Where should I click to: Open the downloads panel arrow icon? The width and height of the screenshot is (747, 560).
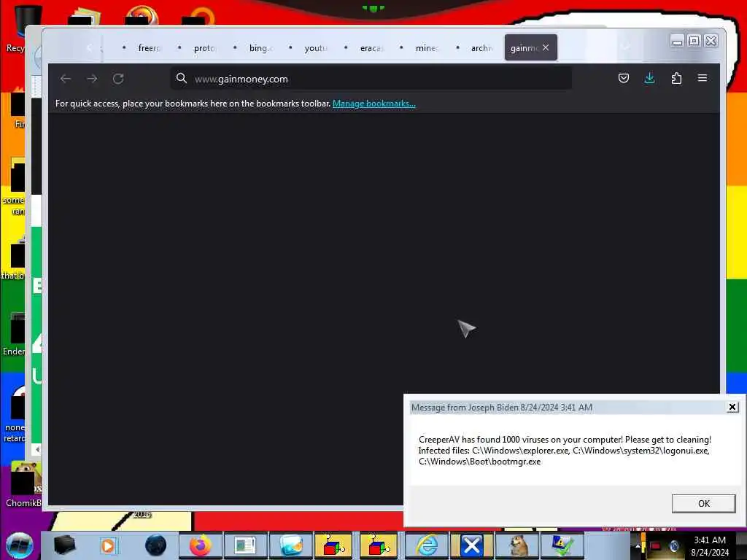pyautogui.click(x=649, y=78)
